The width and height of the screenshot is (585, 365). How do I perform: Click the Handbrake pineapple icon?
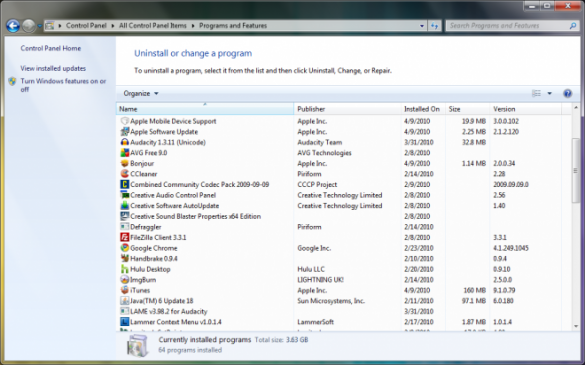pos(125,258)
